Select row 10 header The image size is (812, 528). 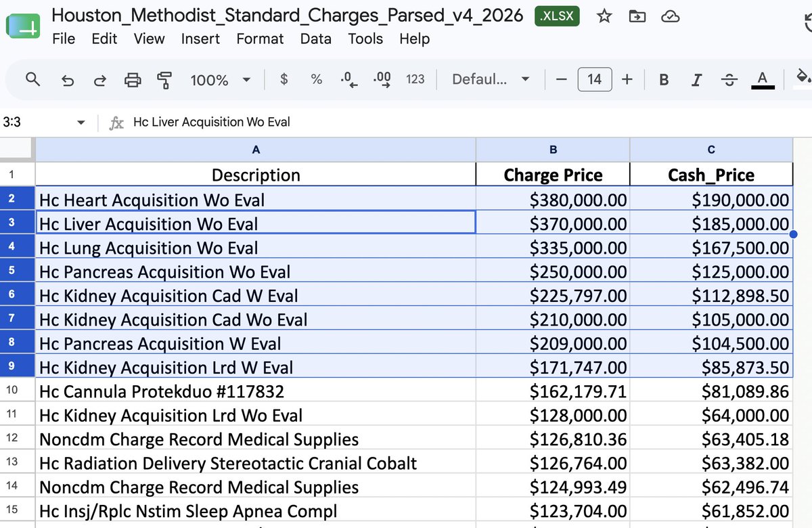point(17,391)
